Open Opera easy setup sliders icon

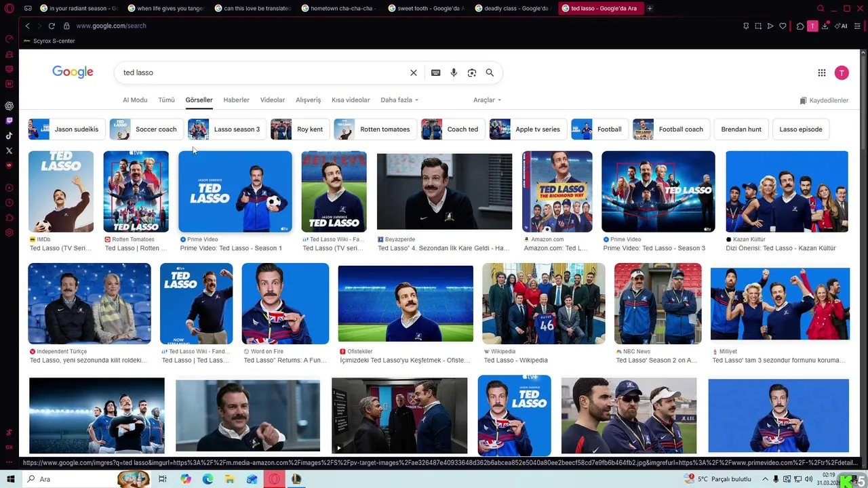click(x=858, y=26)
